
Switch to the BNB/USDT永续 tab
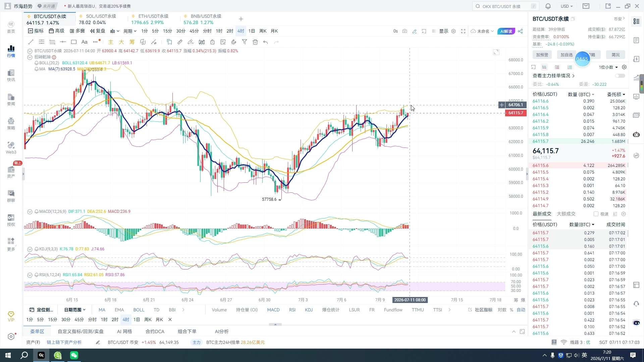[x=206, y=19]
